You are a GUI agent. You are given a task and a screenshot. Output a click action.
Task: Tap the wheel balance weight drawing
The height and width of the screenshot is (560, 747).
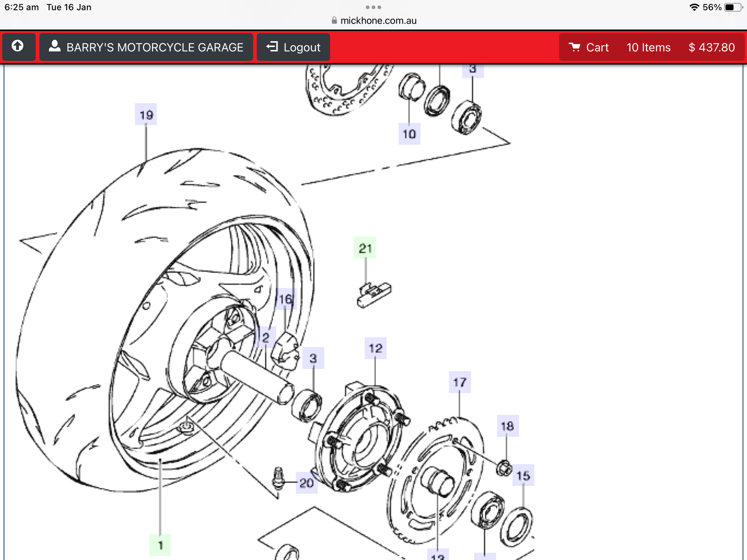[374, 295]
